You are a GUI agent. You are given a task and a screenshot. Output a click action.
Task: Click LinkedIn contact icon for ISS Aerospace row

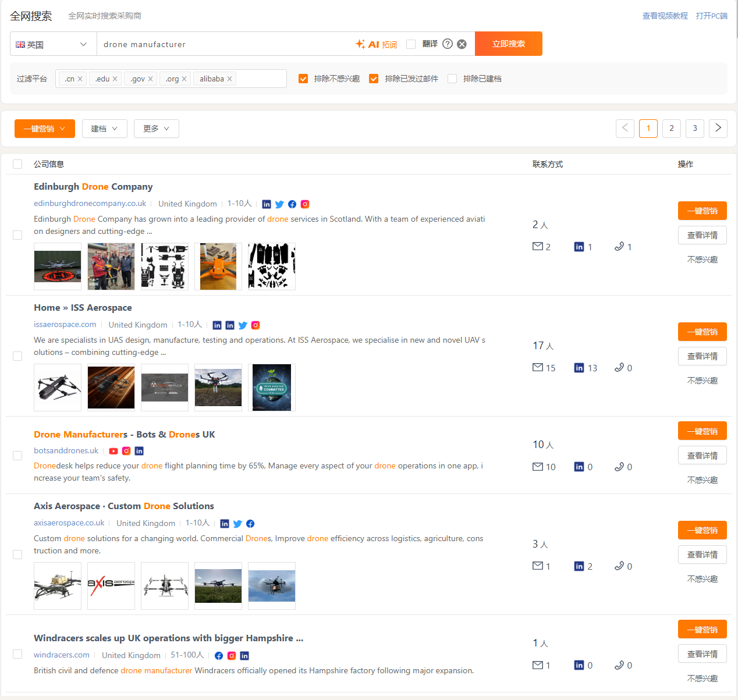click(579, 368)
